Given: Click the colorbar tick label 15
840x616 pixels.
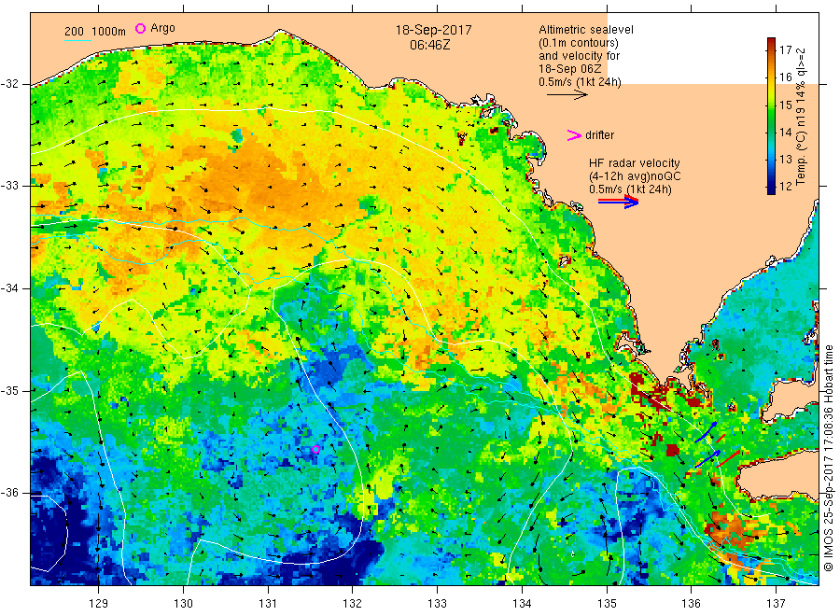Looking at the screenshot, I should pos(785,105).
